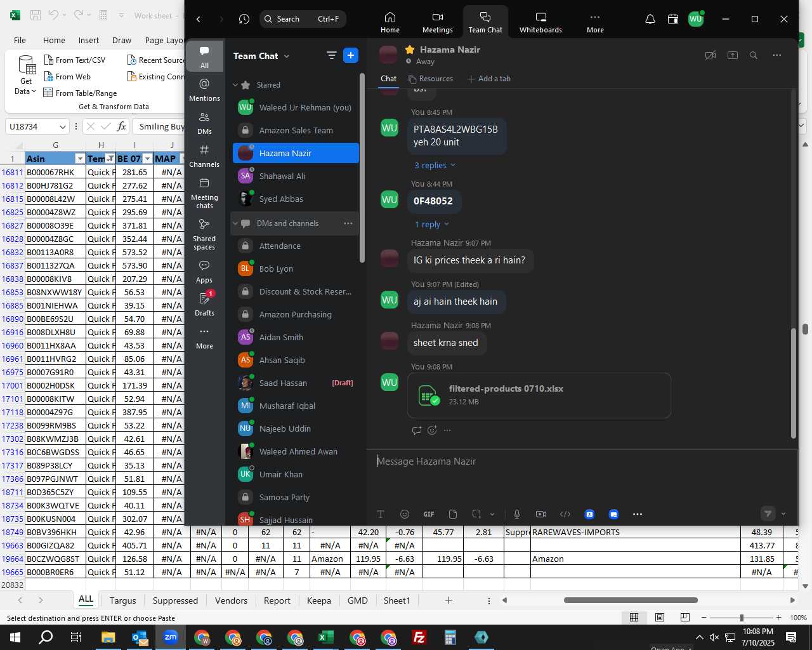The width and height of the screenshot is (812, 650).
Task: Open the screenshot tool dropdown arrow
Action: pyautogui.click(x=492, y=514)
